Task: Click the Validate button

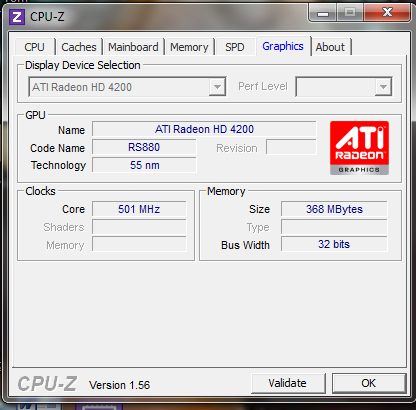Action: pos(288,383)
